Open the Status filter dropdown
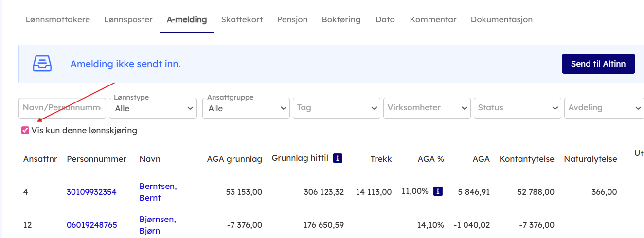The height and width of the screenshot is (238, 644). pos(517,108)
